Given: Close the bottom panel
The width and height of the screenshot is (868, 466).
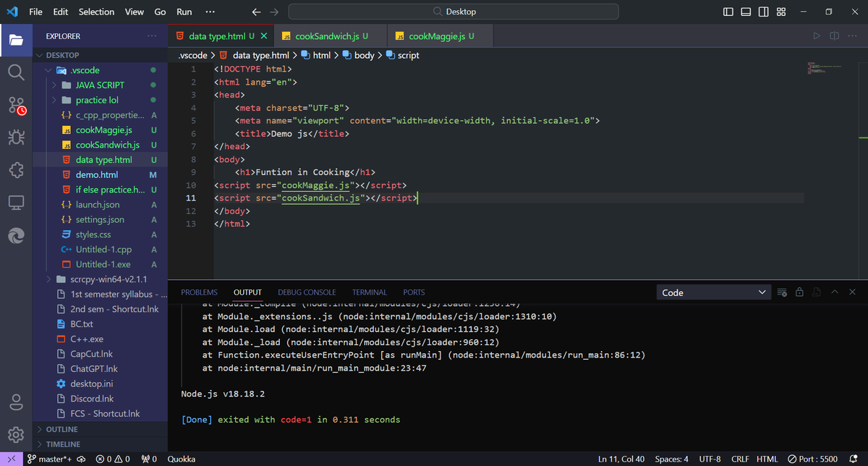Looking at the screenshot, I should pos(852,292).
